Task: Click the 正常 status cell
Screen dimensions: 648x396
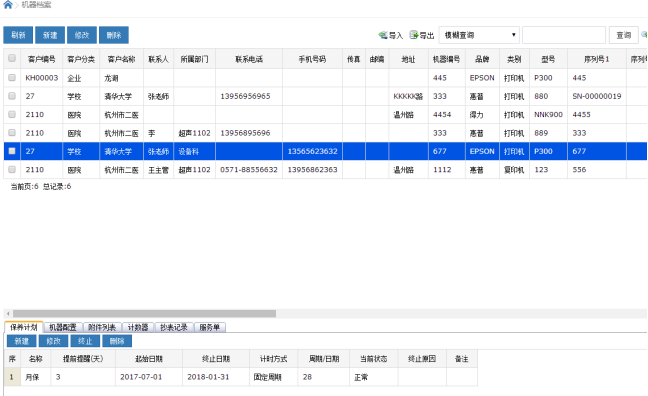Action: tap(374, 377)
